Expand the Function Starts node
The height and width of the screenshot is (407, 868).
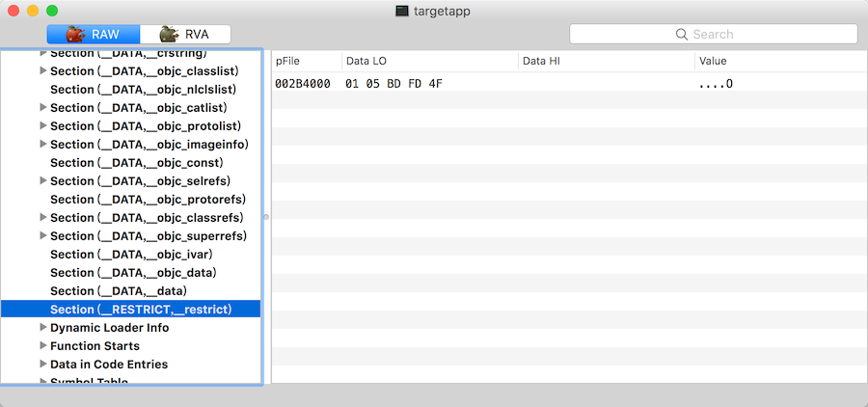[42, 346]
